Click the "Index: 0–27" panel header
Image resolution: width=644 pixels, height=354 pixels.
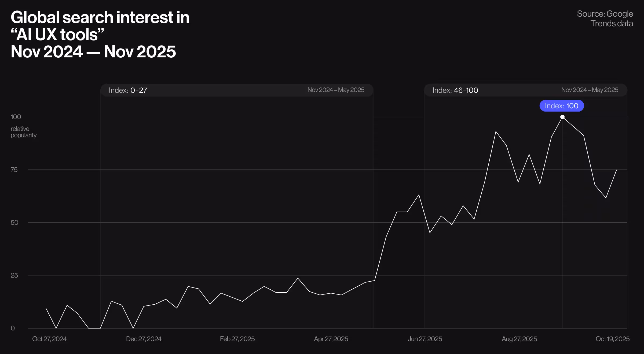tap(128, 90)
